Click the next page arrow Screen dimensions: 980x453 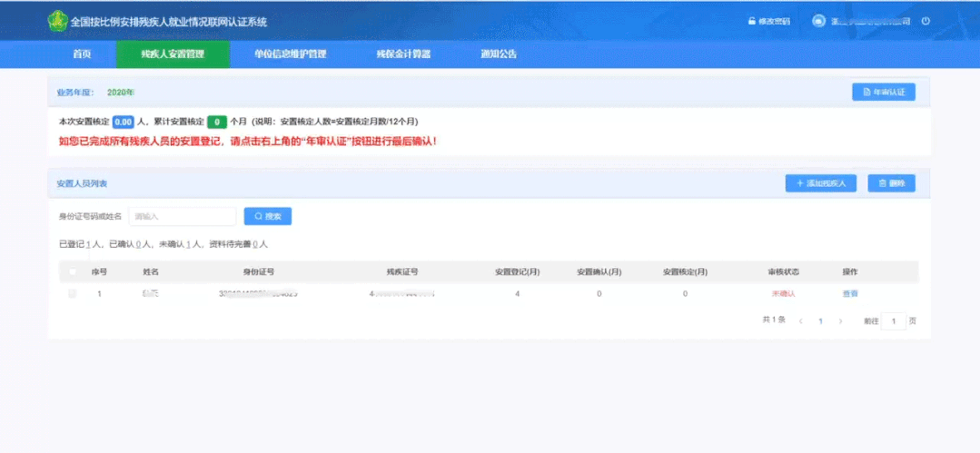coord(840,321)
